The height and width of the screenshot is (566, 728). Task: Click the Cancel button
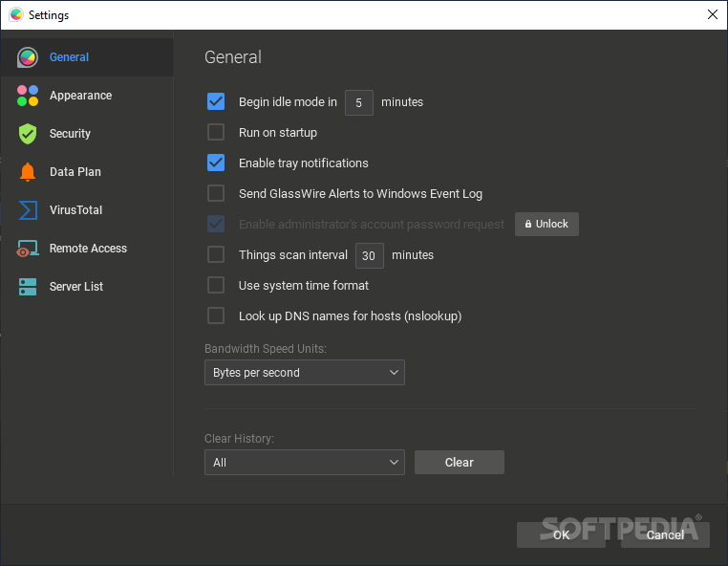click(665, 534)
